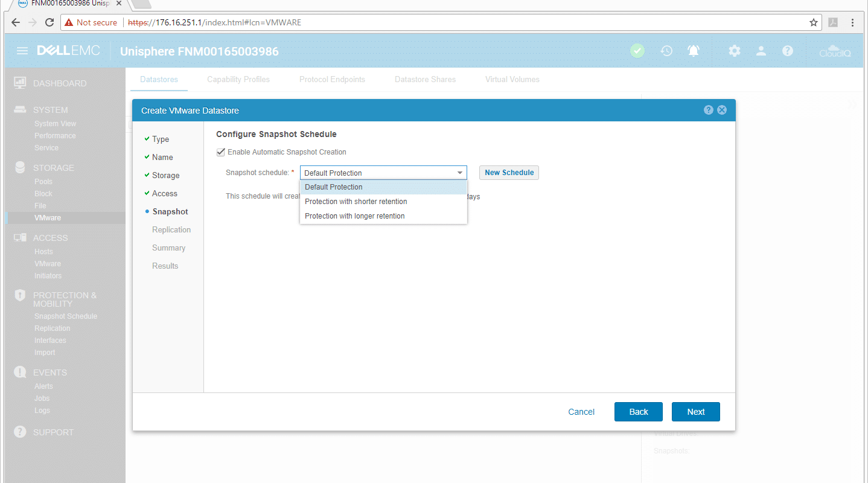Switch to Capability Profiles tab
Viewport: 868px width, 483px height.
pyautogui.click(x=238, y=79)
